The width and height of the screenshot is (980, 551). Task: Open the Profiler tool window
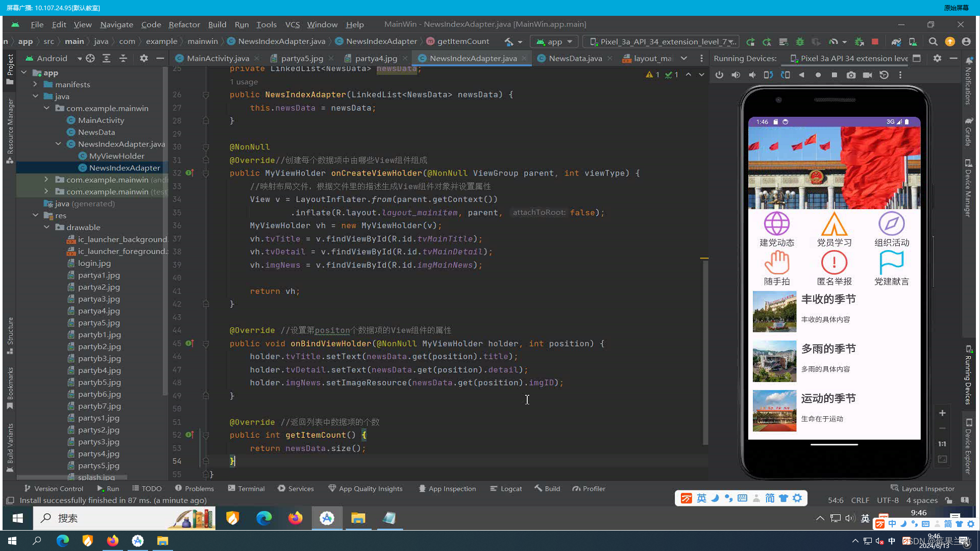(589, 488)
